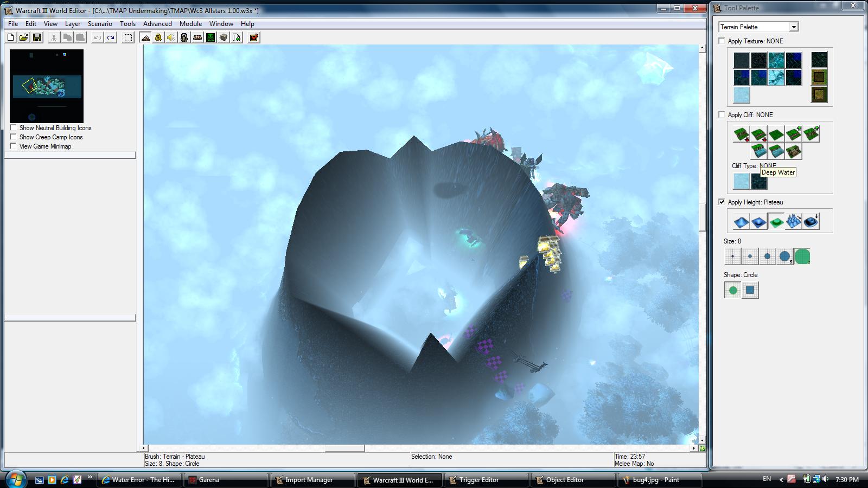
Task: Open the Terrain Editor module icon
Action: coord(145,37)
